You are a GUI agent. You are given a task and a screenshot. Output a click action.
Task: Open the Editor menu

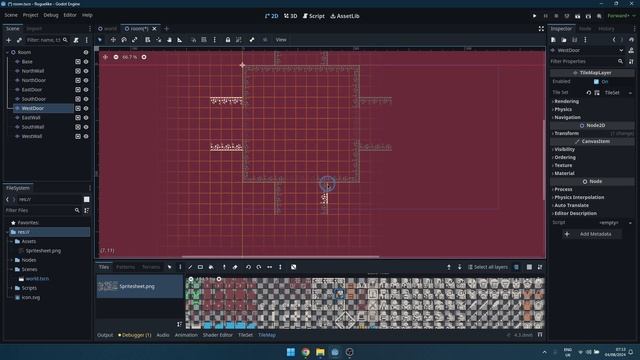[70, 15]
